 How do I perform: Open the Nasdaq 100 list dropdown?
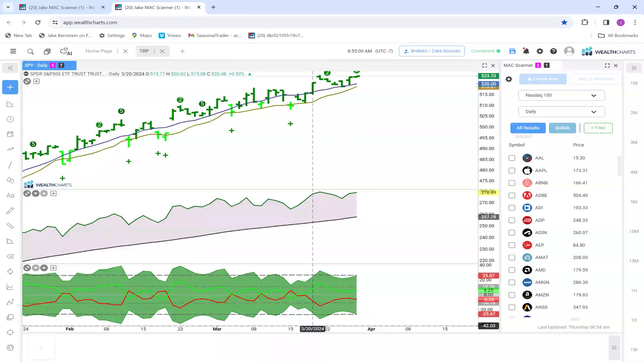pyautogui.click(x=561, y=95)
